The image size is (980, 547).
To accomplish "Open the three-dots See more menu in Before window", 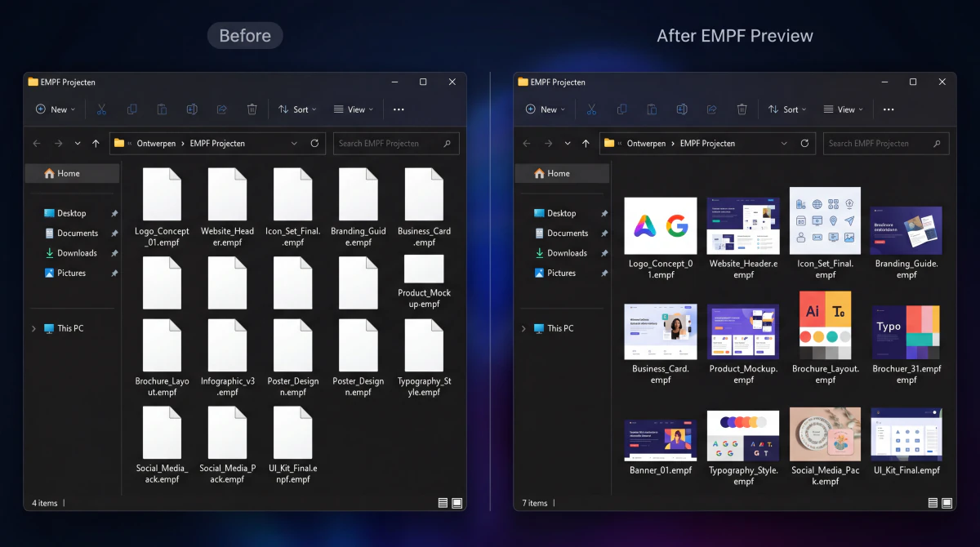I will 399,109.
